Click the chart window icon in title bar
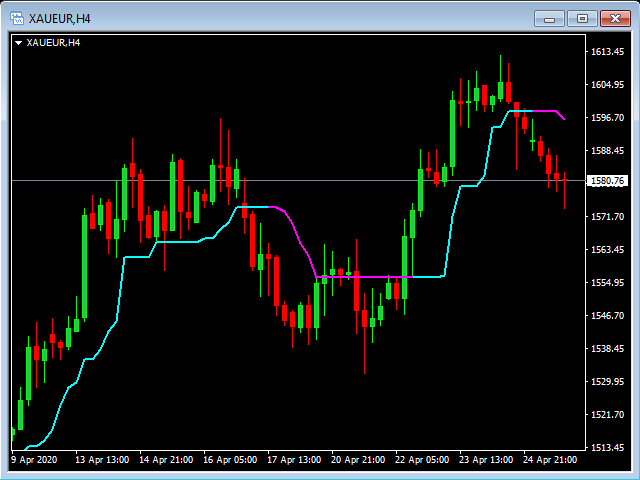The image size is (640, 480). click(17, 18)
